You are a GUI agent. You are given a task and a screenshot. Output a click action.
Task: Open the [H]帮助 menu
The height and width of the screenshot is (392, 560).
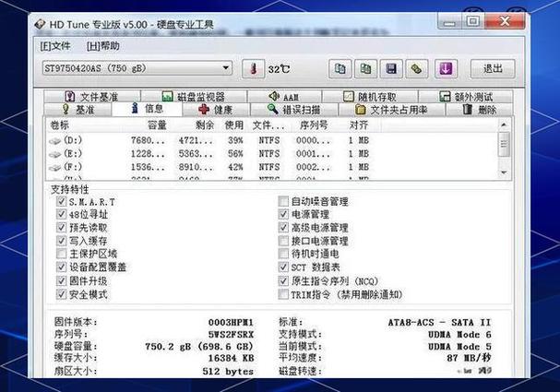click(102, 46)
